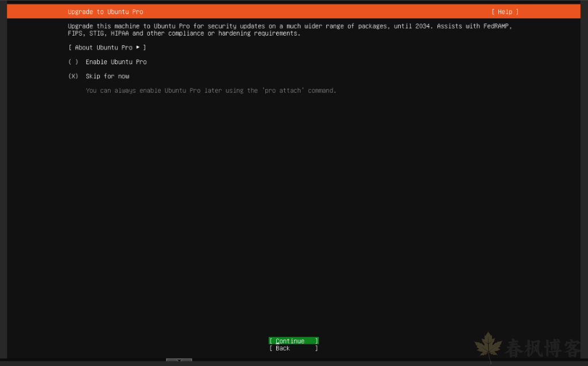The height and width of the screenshot is (366, 588).
Task: Click the Skip for now label text
Action: [x=107, y=76]
